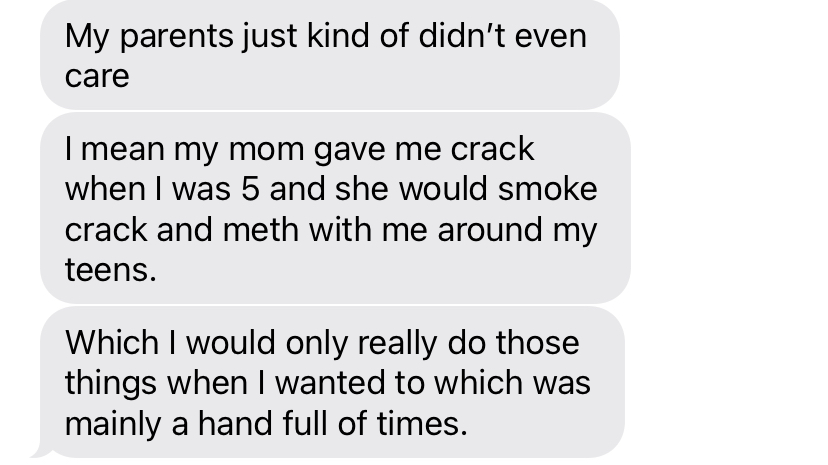Click the word "those" in third message
The width and height of the screenshot is (828, 465).
point(537,343)
